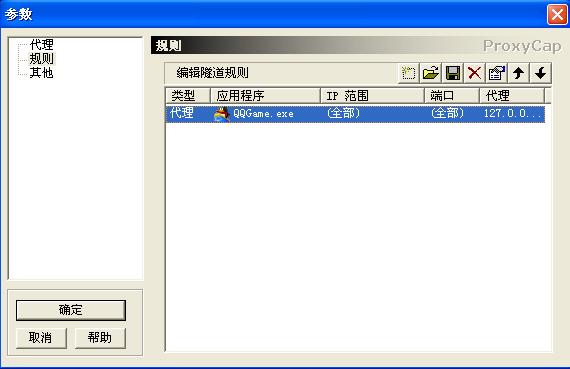Select 代理 item in the left tree
Image resolution: width=570 pixels, height=369 pixels.
click(41, 45)
